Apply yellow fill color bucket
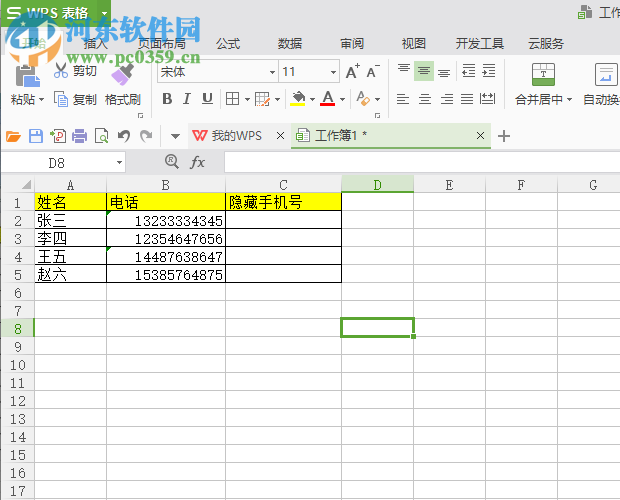Screen dimensions: 620x500 pos(298,98)
